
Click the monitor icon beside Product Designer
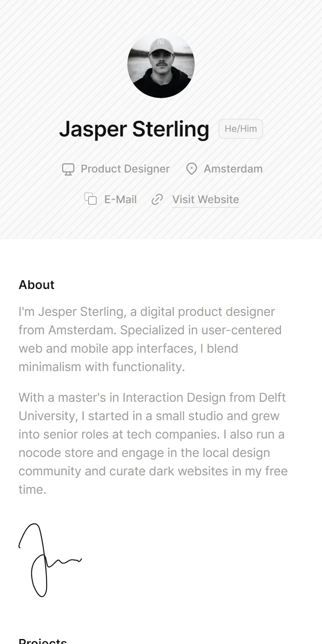click(x=68, y=169)
